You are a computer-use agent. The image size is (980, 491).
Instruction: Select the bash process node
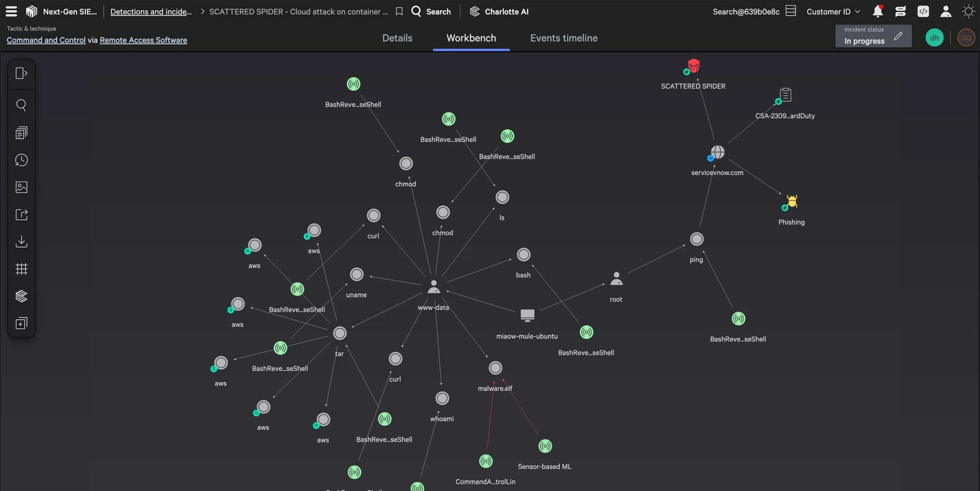[x=523, y=255]
